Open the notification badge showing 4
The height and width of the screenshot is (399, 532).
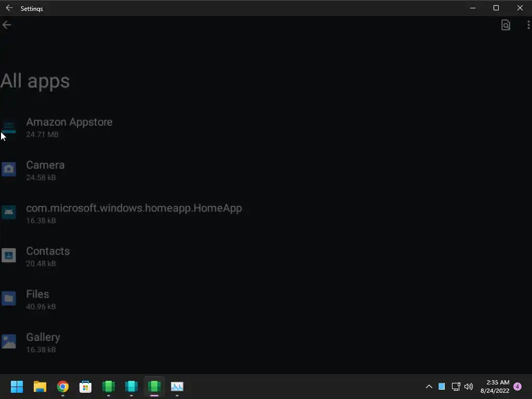pos(517,387)
